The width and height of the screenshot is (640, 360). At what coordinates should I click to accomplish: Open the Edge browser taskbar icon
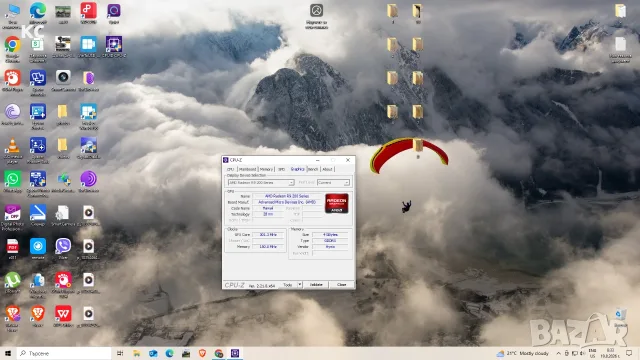[169, 353]
